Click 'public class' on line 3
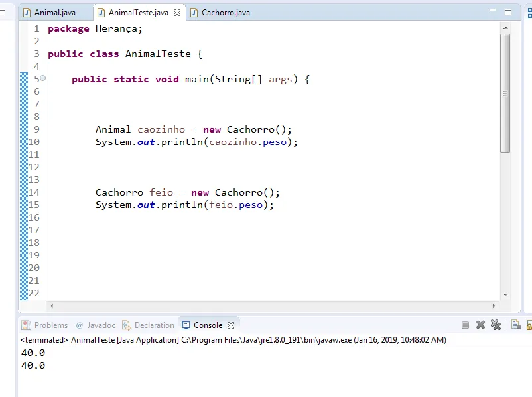This screenshot has width=532, height=397. click(84, 54)
